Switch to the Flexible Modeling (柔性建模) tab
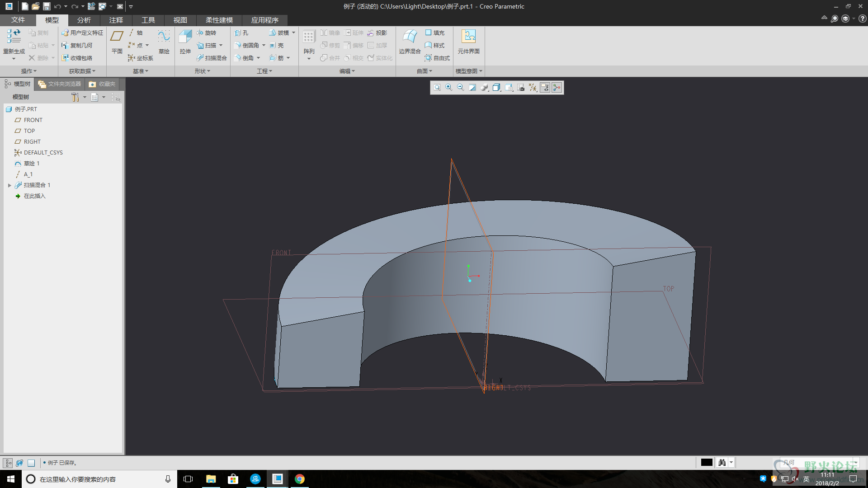 coord(219,20)
